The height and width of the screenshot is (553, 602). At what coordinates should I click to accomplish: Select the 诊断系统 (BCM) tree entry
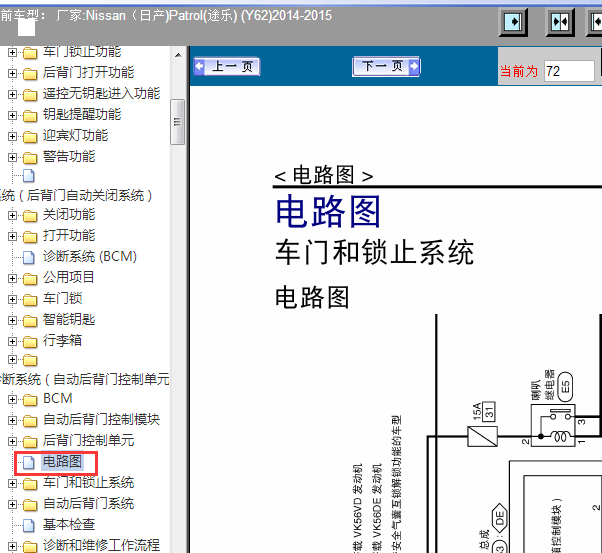(x=90, y=257)
